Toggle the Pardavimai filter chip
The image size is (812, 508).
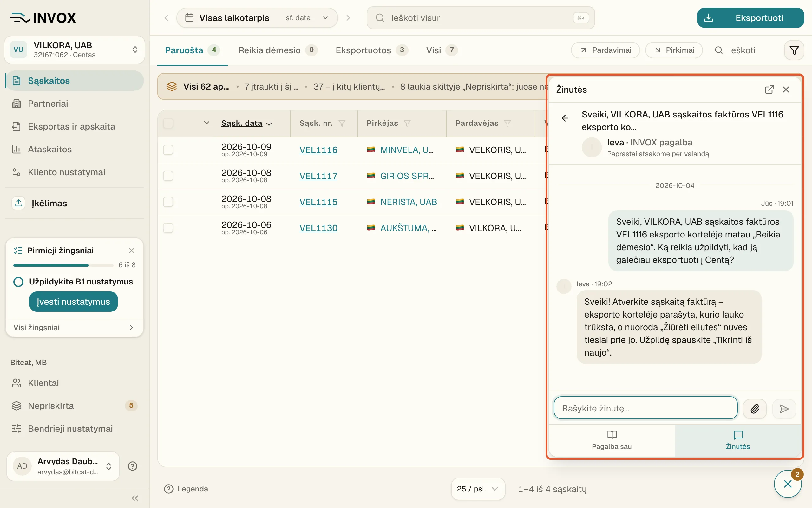click(x=605, y=50)
